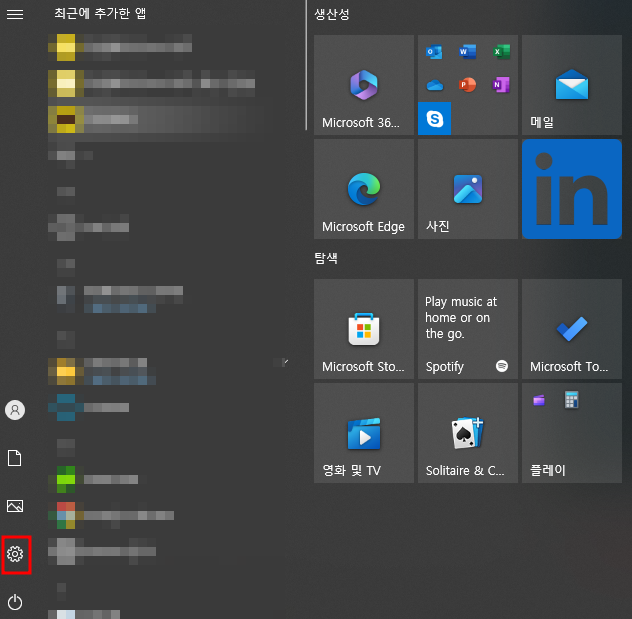The image size is (632, 619).
Task: Open the purple clip icon in 플레이 folder
Action: click(539, 400)
